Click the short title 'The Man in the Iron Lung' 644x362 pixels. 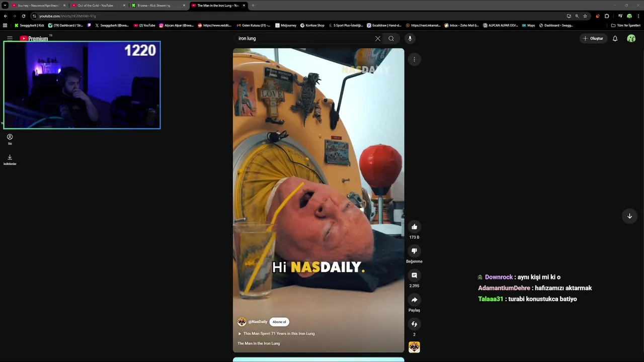259,343
